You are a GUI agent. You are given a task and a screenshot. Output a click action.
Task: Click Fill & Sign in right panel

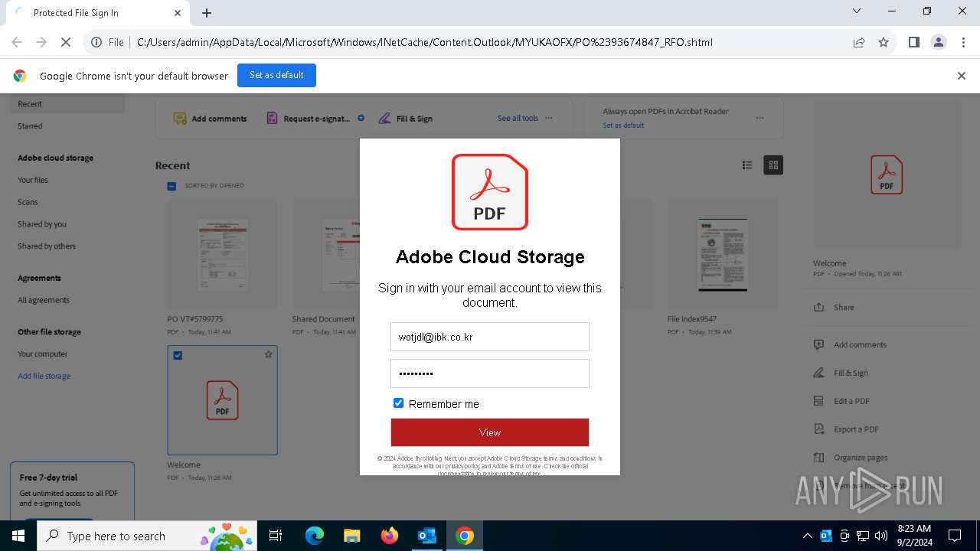point(841,373)
